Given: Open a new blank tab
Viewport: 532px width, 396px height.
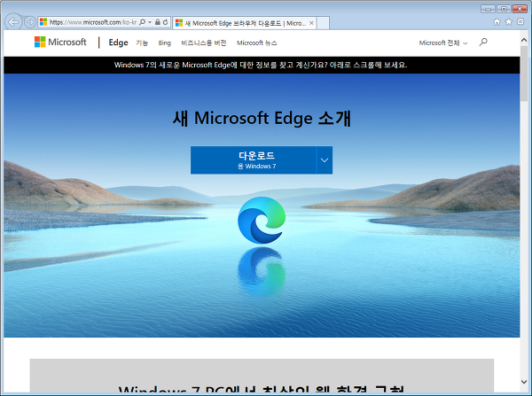Looking at the screenshot, I should [x=323, y=23].
